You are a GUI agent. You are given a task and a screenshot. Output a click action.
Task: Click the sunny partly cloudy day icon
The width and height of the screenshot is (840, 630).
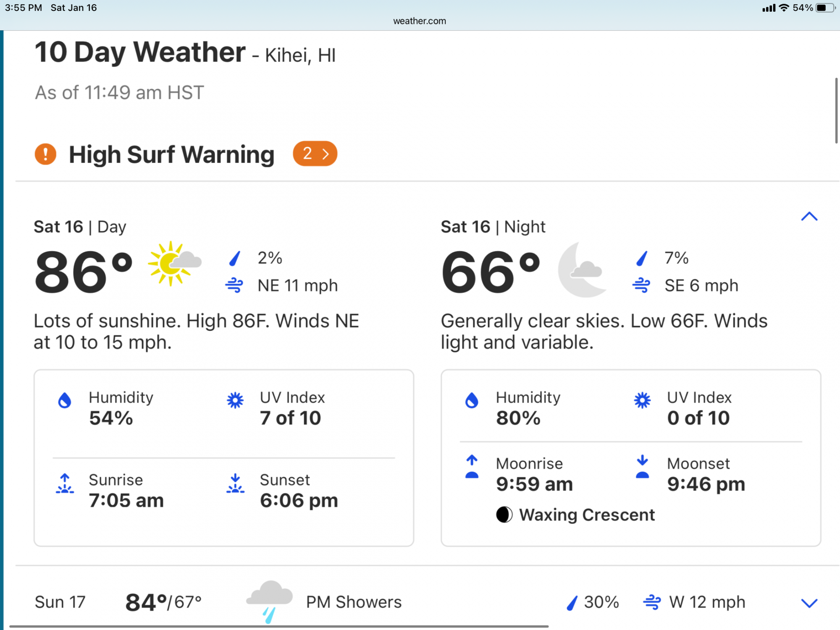pyautogui.click(x=174, y=264)
